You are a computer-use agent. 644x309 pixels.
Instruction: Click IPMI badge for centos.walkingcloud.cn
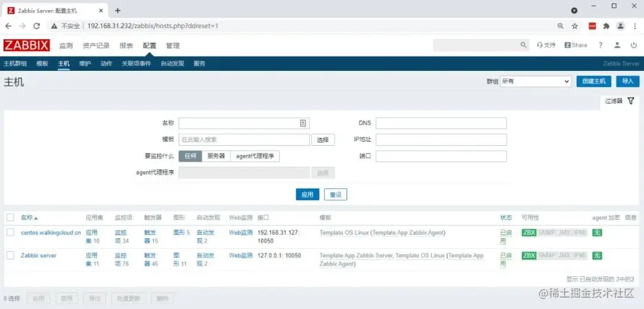point(580,232)
